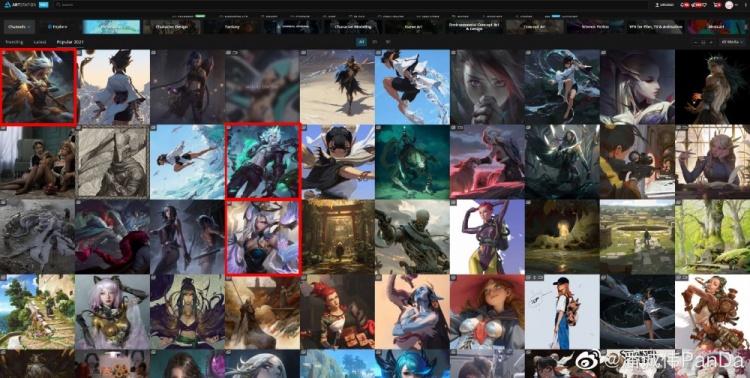
Task: Advance the channel carousel with right arrow
Action: (746, 27)
